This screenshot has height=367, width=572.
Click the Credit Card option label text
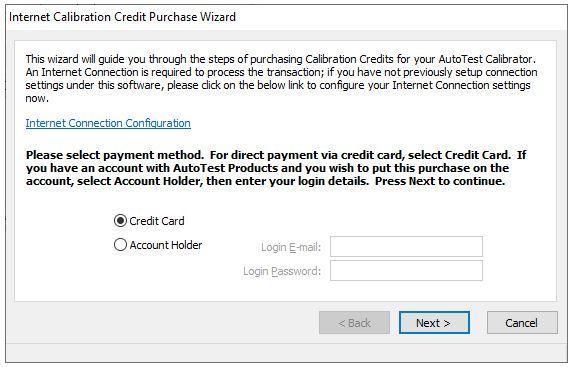pyautogui.click(x=157, y=221)
